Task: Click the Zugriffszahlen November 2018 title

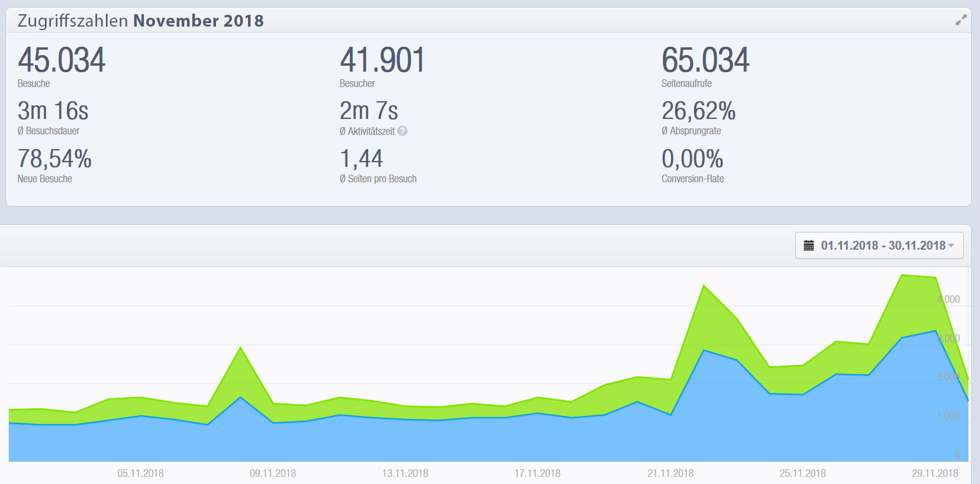Action: (141, 21)
